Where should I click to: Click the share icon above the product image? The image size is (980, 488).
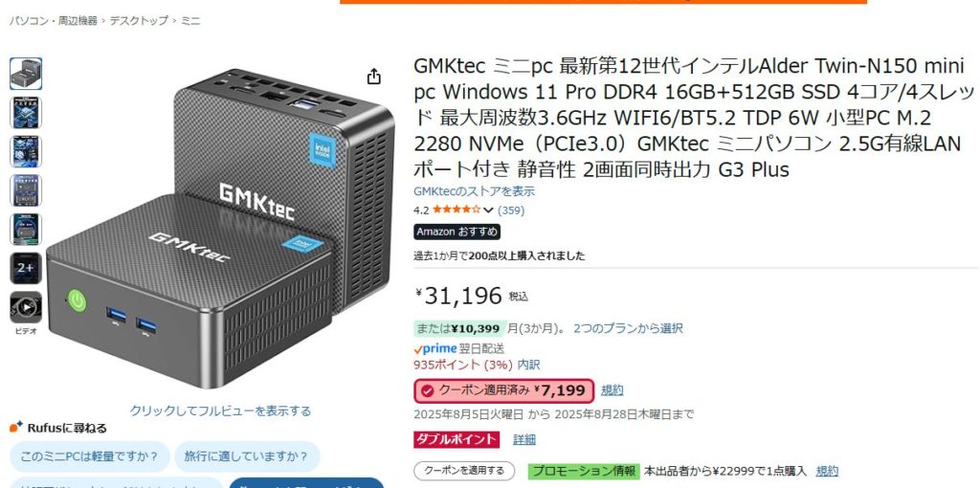[374, 77]
